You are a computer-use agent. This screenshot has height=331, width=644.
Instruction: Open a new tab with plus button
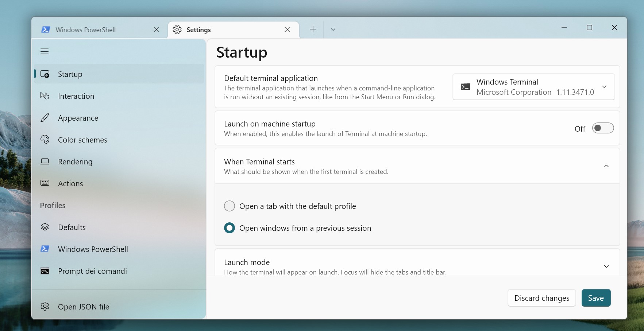coord(313,30)
